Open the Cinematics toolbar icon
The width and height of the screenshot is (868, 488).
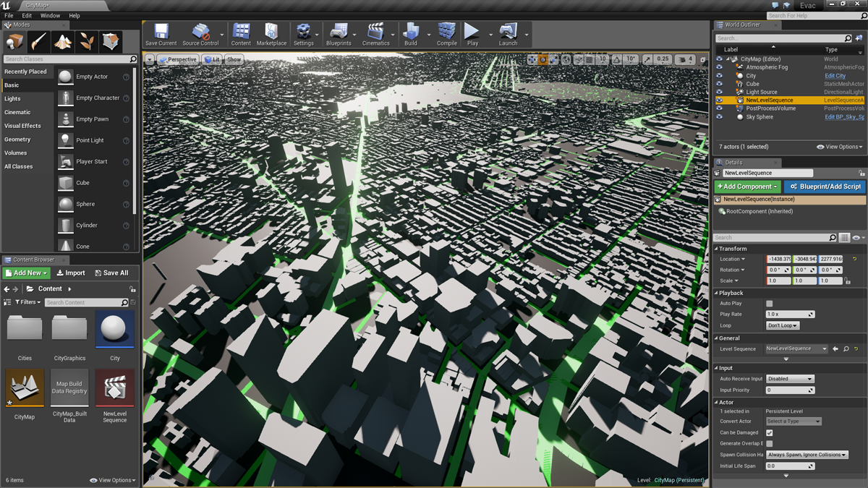click(x=376, y=32)
